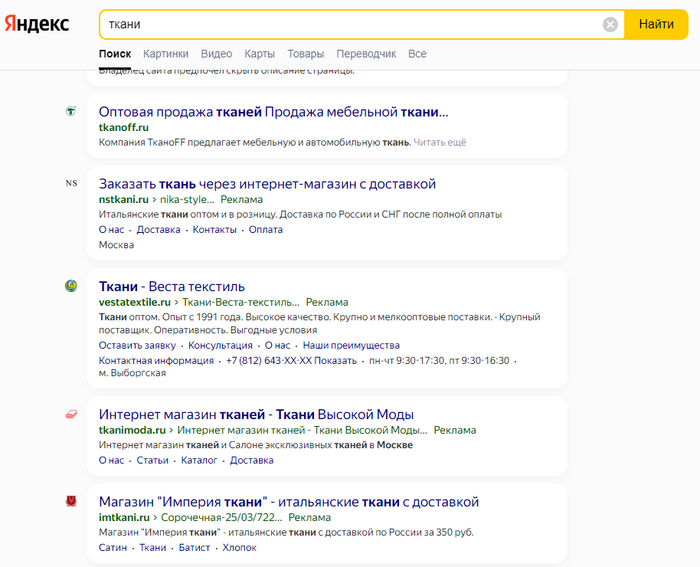Click the tkanimoda.ru pink favicon
Viewport: 700px width, 567px height.
[71, 414]
